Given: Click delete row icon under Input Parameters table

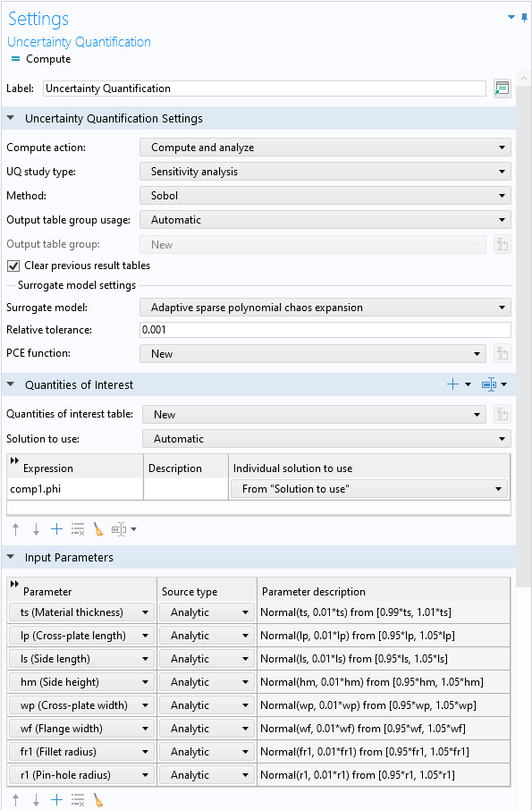Looking at the screenshot, I should tap(78, 800).
